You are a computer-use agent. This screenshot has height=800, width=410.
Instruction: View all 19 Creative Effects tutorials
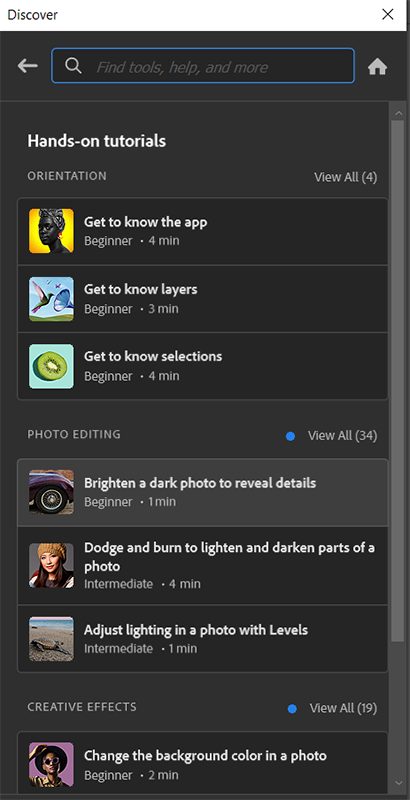(x=343, y=708)
